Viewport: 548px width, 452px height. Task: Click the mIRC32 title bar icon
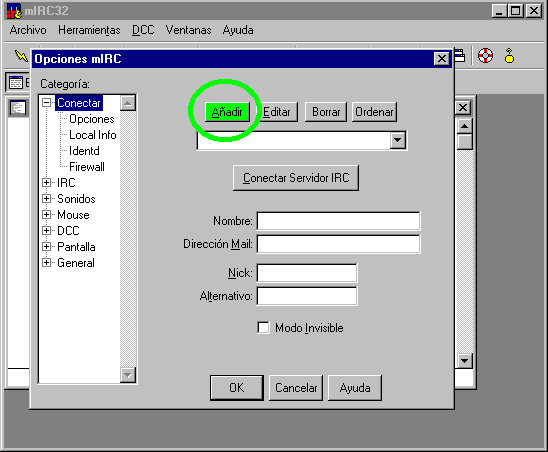[14, 11]
